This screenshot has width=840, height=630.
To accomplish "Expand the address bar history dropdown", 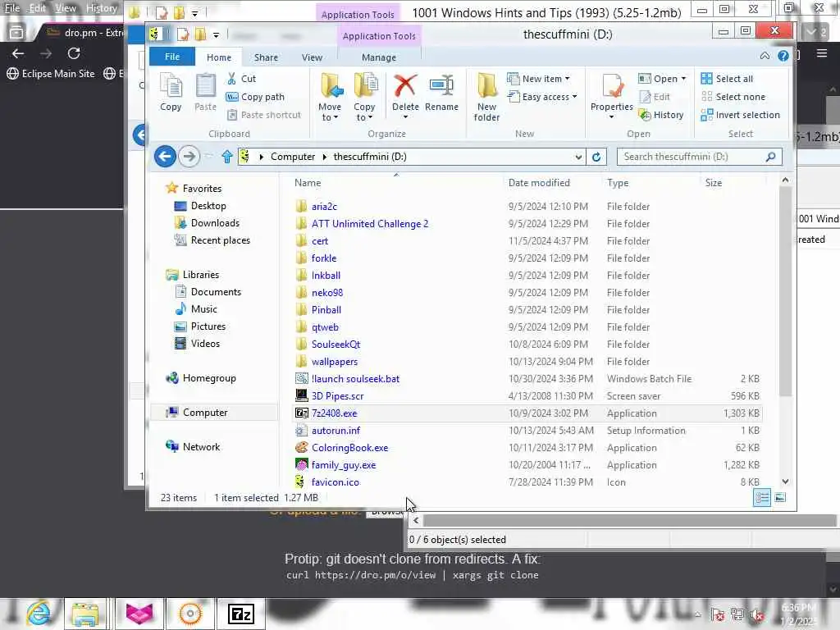I will pyautogui.click(x=578, y=157).
